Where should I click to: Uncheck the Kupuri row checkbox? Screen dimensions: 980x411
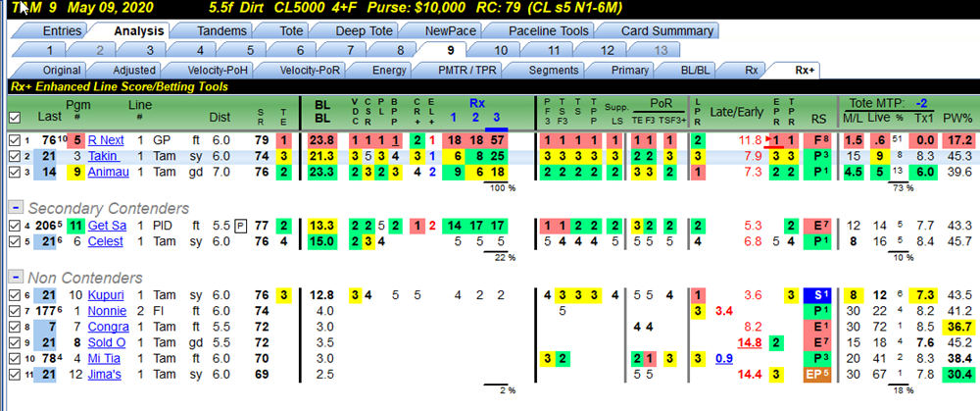coord(15,295)
